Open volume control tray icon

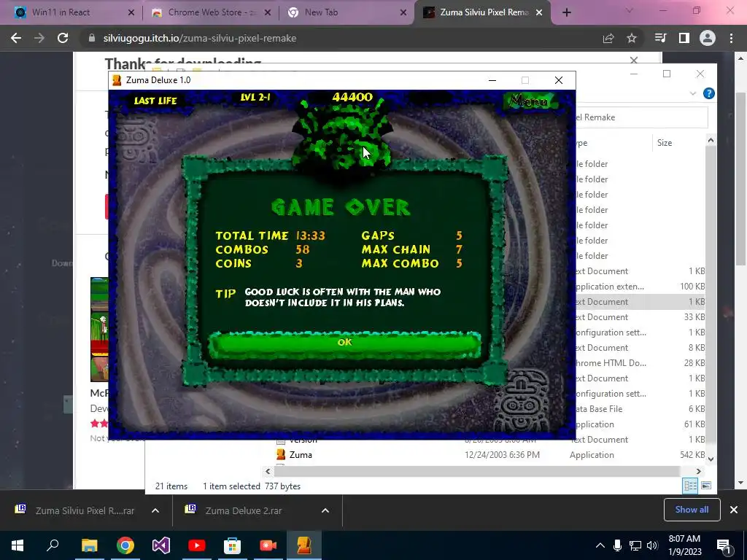(x=652, y=545)
